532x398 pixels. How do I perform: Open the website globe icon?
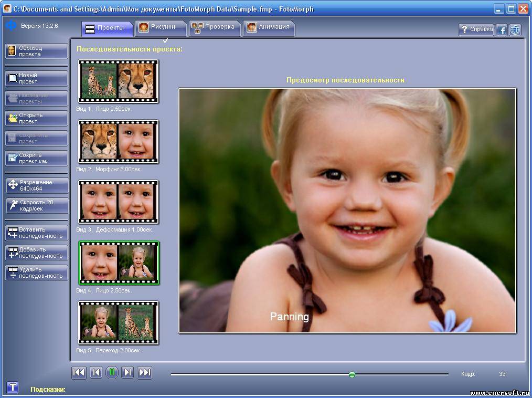pos(515,30)
